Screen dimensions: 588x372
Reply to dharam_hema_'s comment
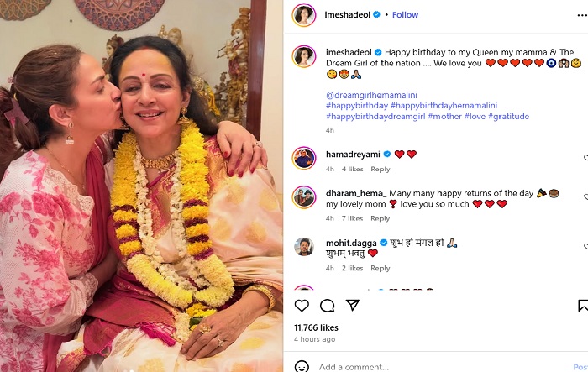[381, 218]
